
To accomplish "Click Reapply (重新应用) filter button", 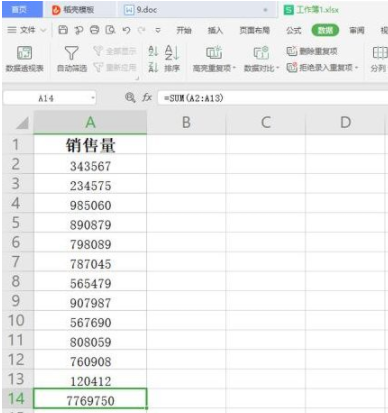I will click(x=115, y=68).
